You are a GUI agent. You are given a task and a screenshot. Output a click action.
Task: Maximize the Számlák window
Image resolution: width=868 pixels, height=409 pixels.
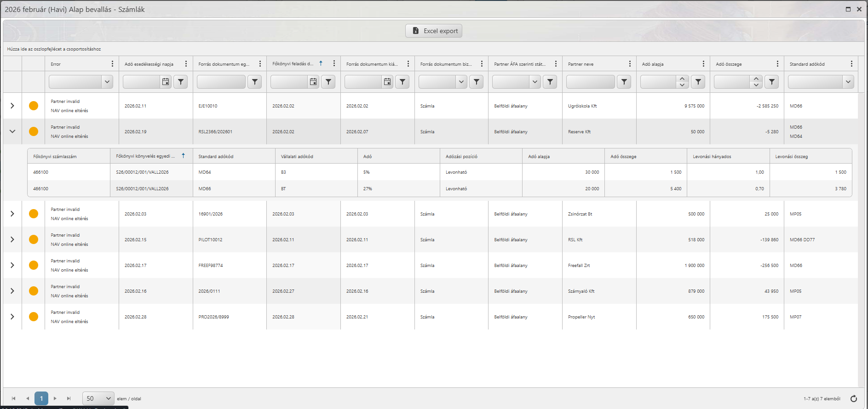[848, 9]
